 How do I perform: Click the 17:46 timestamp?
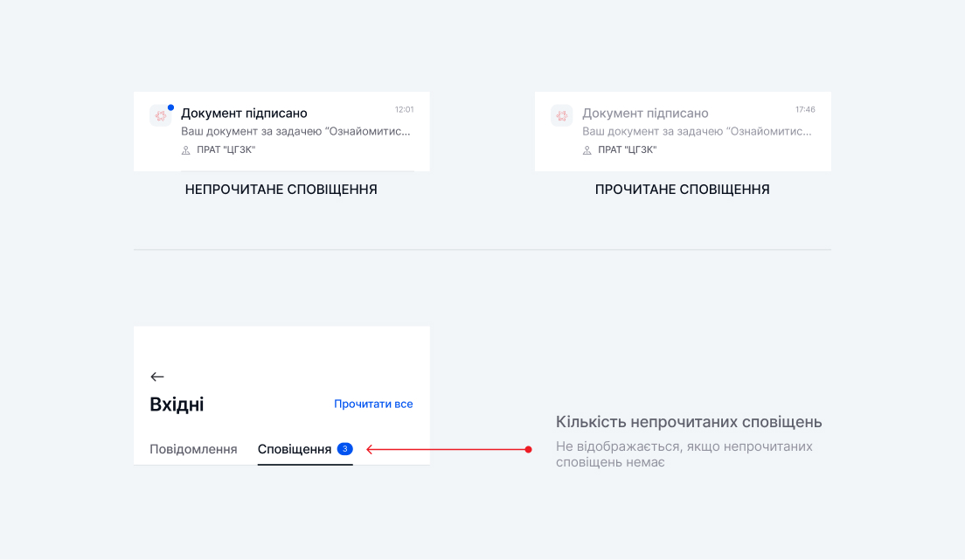(x=805, y=110)
